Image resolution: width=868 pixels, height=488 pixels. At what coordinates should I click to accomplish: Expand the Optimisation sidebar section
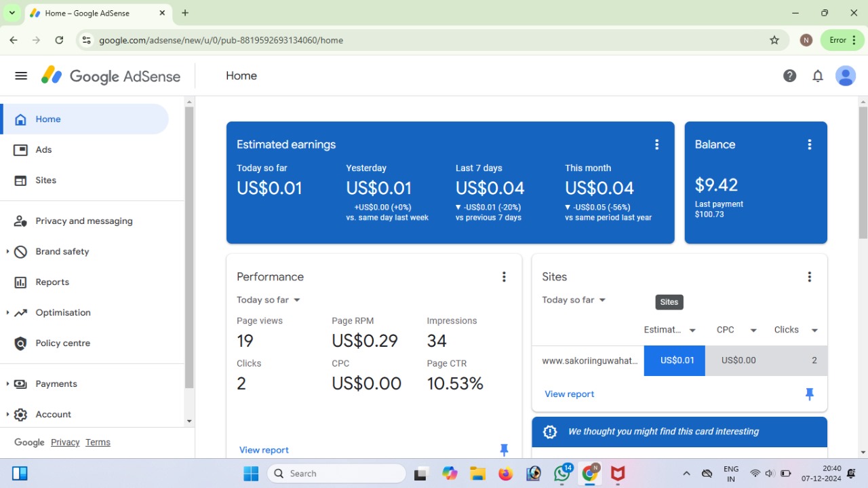coord(7,313)
